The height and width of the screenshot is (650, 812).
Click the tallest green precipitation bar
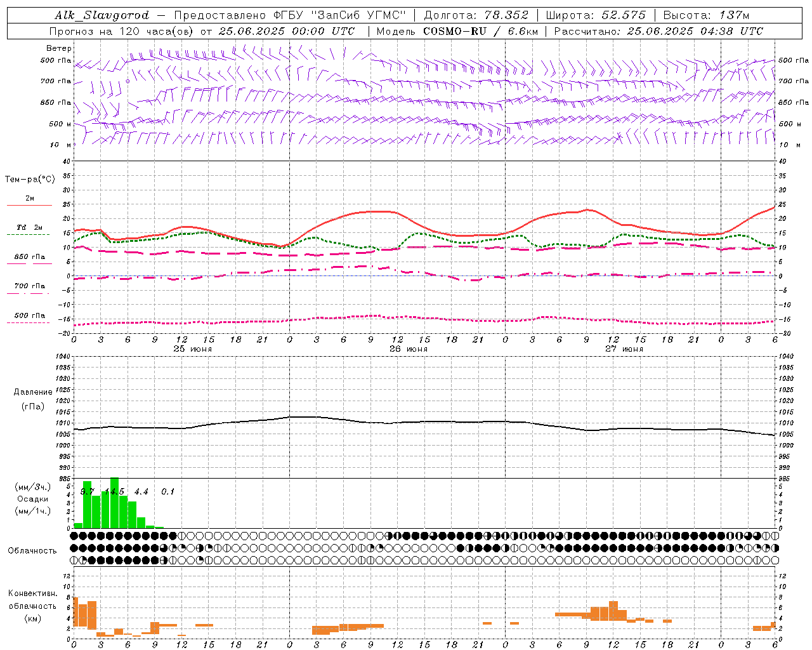pos(114,503)
